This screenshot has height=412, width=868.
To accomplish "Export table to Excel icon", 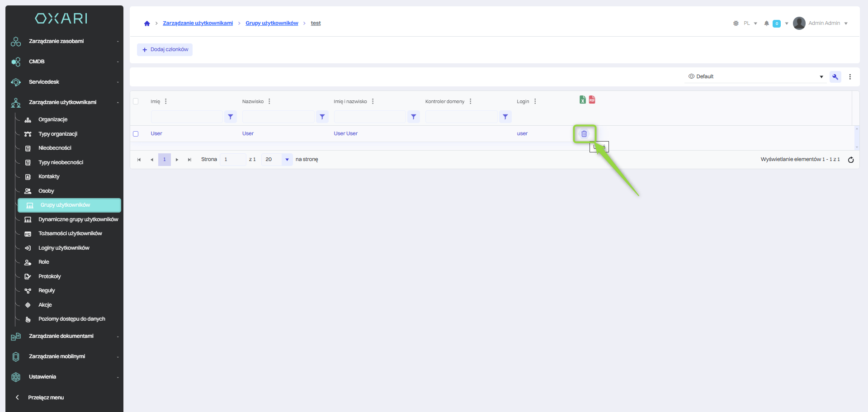I will 583,100.
